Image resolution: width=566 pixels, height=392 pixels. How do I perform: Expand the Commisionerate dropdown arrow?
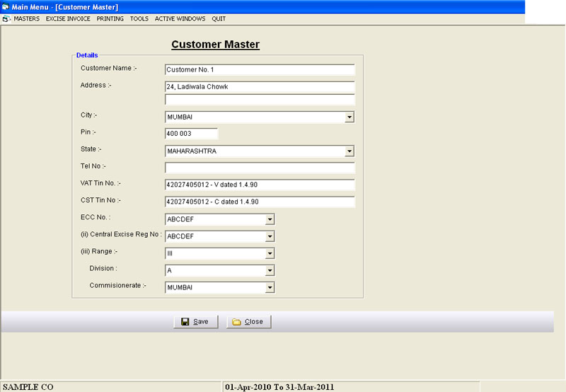click(270, 287)
